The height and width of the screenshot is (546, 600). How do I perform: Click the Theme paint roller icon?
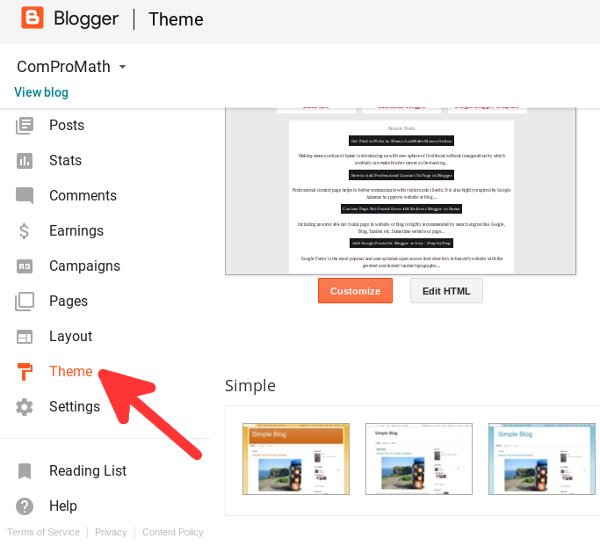[x=25, y=372]
